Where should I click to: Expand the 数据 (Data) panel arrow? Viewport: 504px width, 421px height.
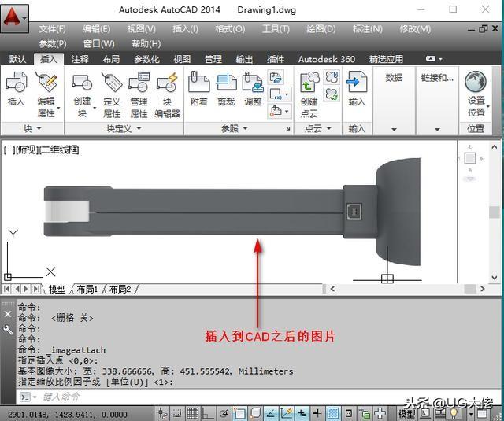click(394, 129)
